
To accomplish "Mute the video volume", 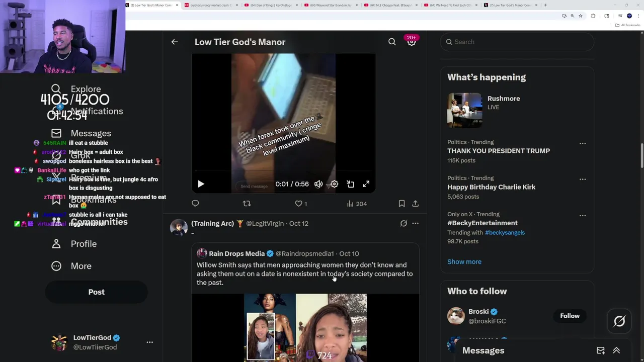I will pos(318,184).
